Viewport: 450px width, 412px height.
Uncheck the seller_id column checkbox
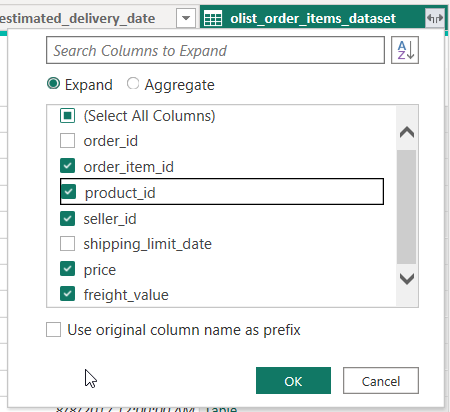point(67,219)
